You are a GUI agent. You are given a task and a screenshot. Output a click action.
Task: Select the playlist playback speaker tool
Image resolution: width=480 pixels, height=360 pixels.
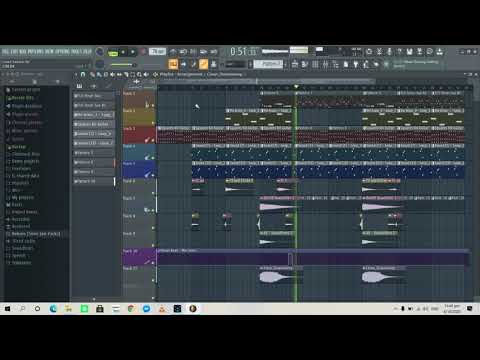[146, 74]
